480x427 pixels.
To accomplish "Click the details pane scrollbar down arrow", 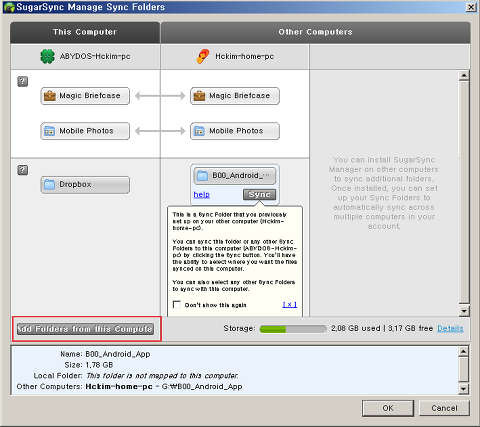I will pos(464,389).
